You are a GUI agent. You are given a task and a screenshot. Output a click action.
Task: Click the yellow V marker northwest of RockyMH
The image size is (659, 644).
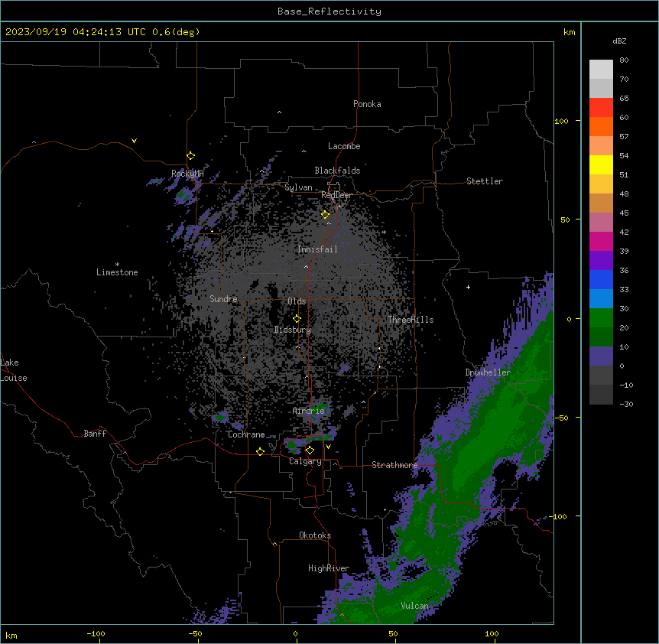click(134, 141)
